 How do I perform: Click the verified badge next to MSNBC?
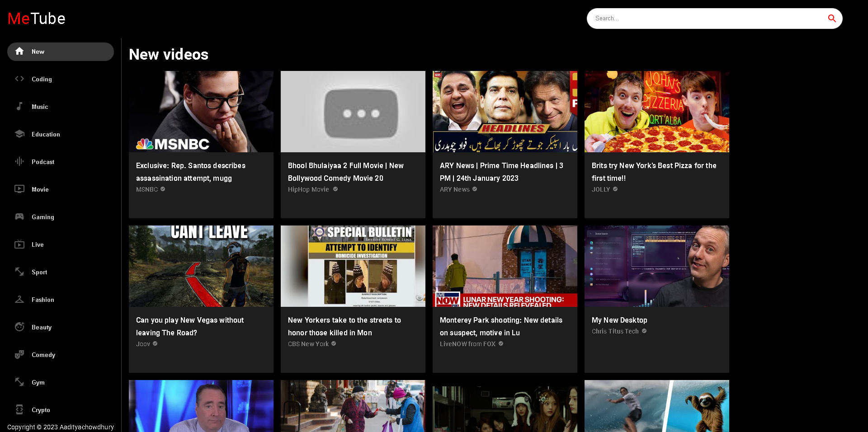[163, 189]
